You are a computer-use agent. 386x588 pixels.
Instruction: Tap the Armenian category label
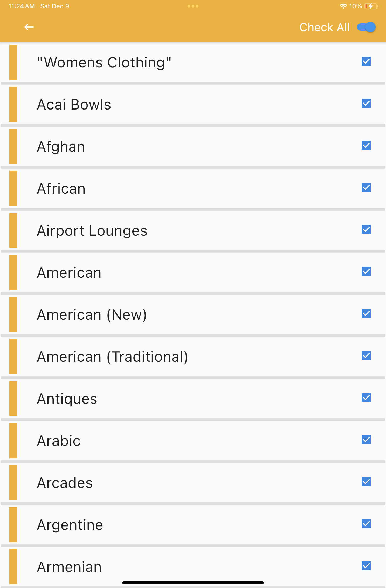click(69, 567)
